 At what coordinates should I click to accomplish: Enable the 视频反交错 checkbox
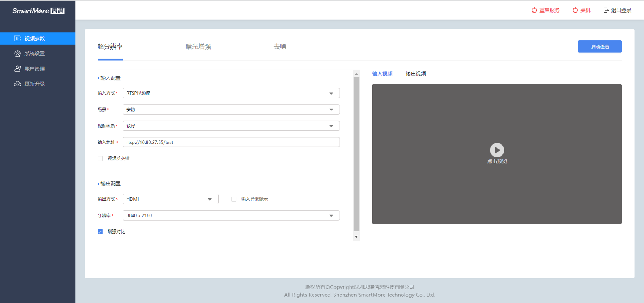pyautogui.click(x=100, y=159)
